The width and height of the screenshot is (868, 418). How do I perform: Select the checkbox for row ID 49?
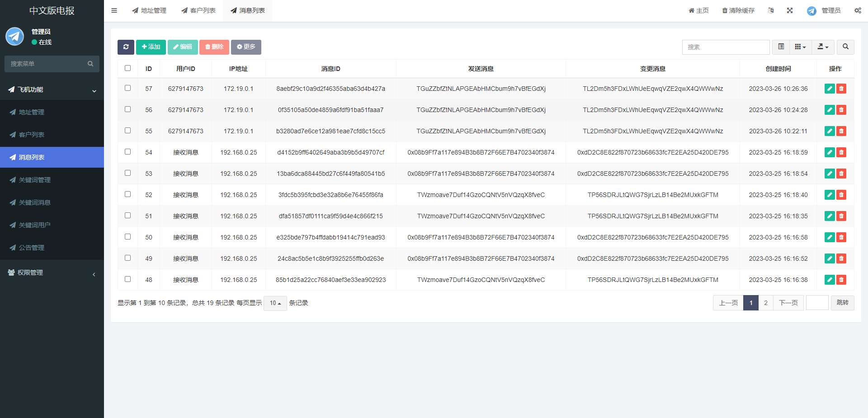click(127, 258)
